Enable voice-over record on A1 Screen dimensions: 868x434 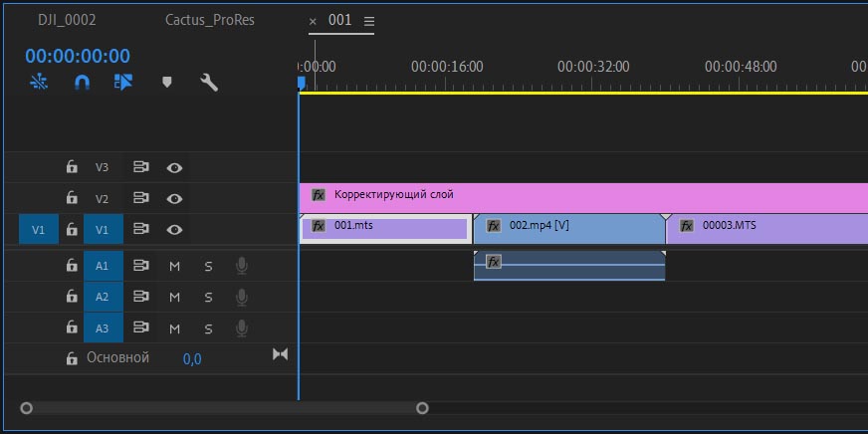(241, 266)
